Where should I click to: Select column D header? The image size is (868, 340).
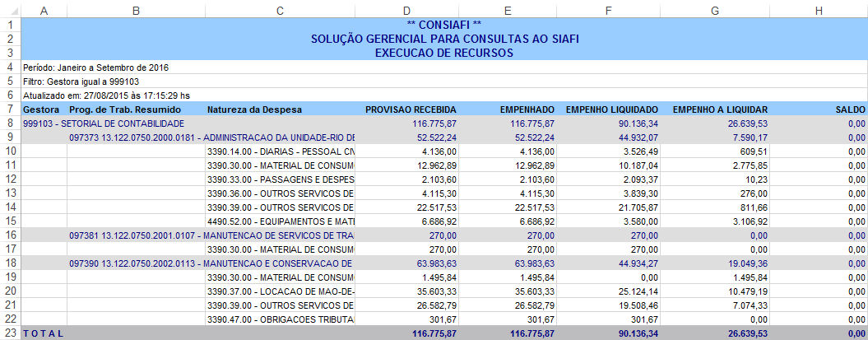pyautogui.click(x=407, y=11)
